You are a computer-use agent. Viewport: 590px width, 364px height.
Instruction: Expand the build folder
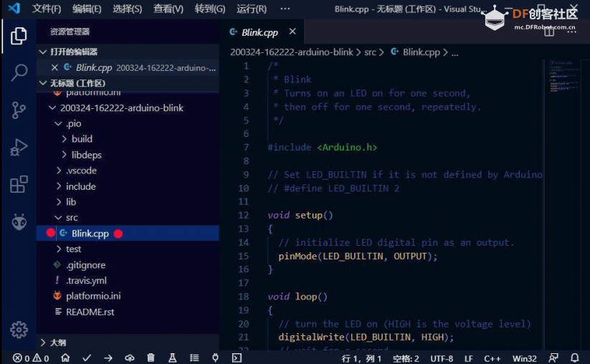pyautogui.click(x=64, y=139)
